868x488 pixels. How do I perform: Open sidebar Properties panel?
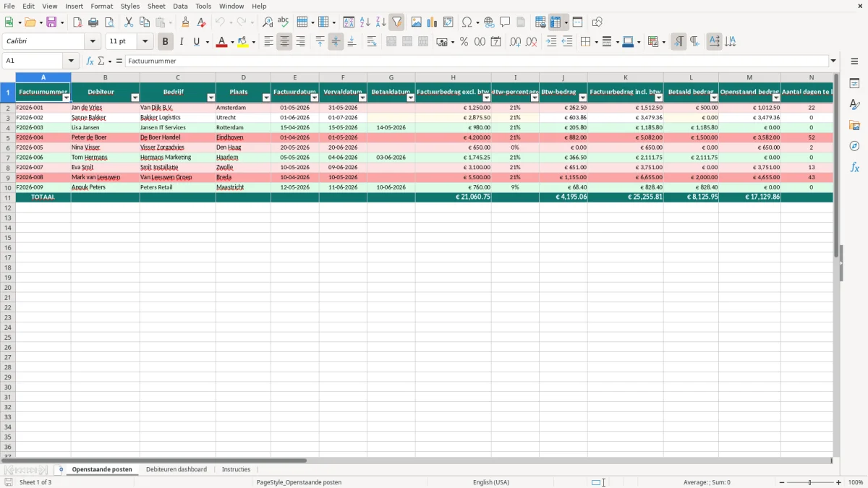[x=854, y=83]
